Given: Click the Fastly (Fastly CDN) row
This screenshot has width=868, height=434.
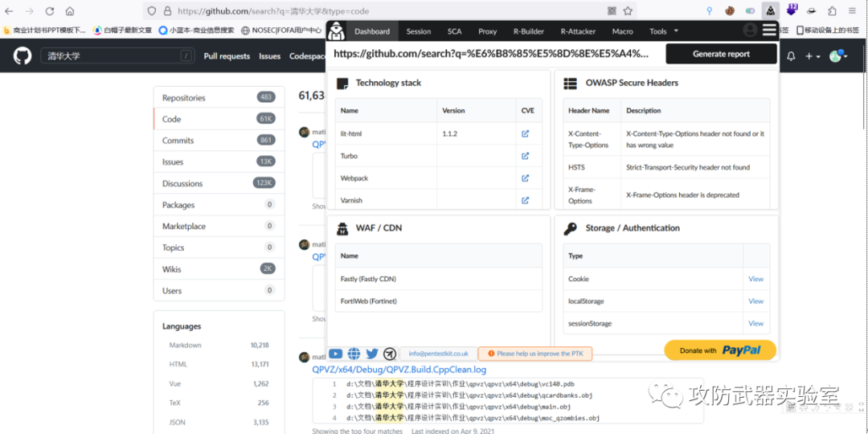Looking at the screenshot, I should pos(439,278).
